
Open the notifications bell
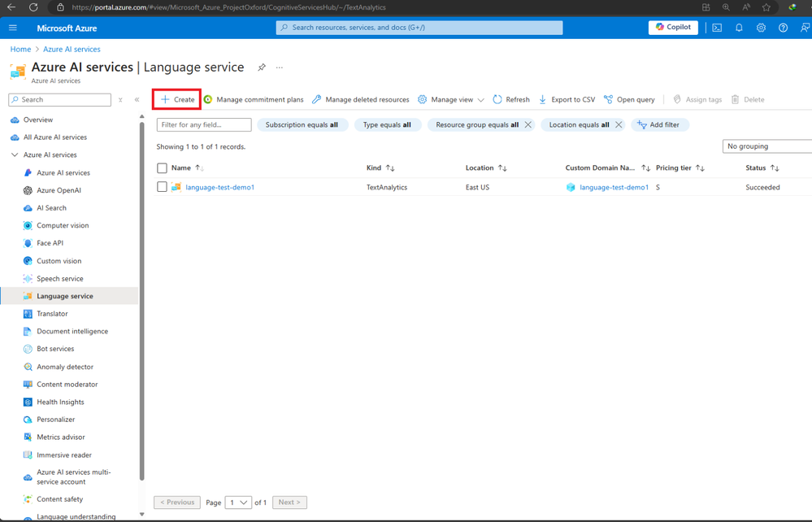coord(739,28)
